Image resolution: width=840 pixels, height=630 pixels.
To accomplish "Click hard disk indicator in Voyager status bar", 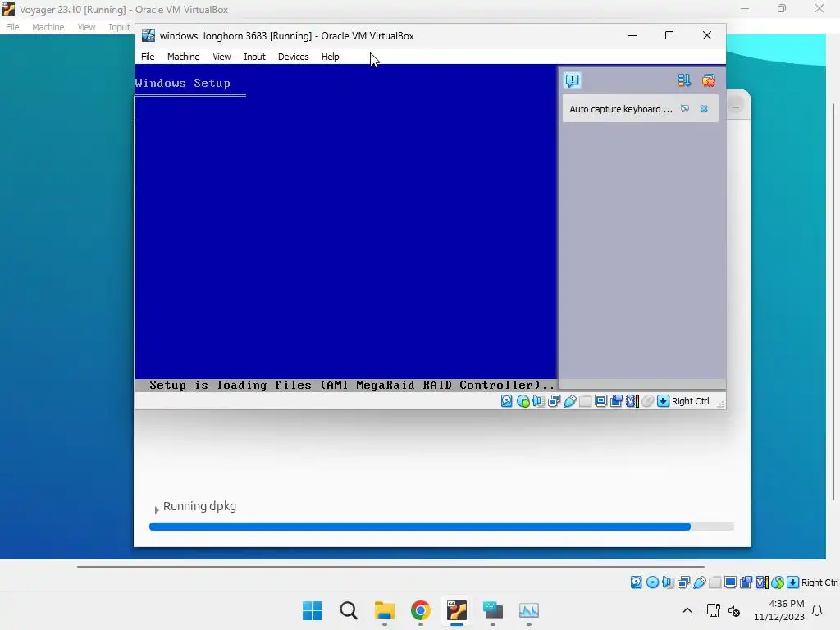I will pos(637,582).
